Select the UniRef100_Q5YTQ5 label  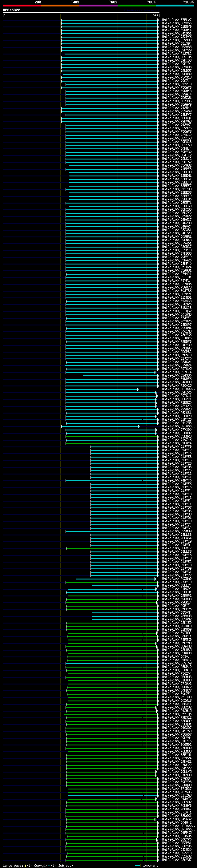point(177,714)
